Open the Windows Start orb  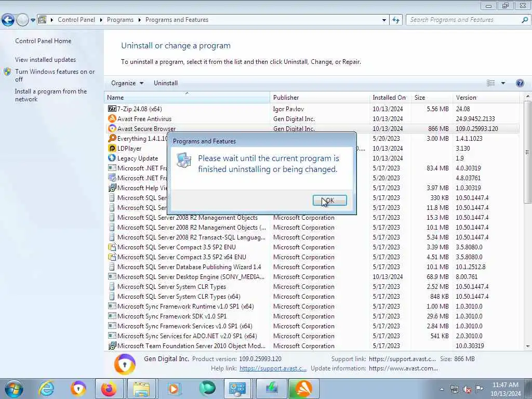click(x=14, y=389)
